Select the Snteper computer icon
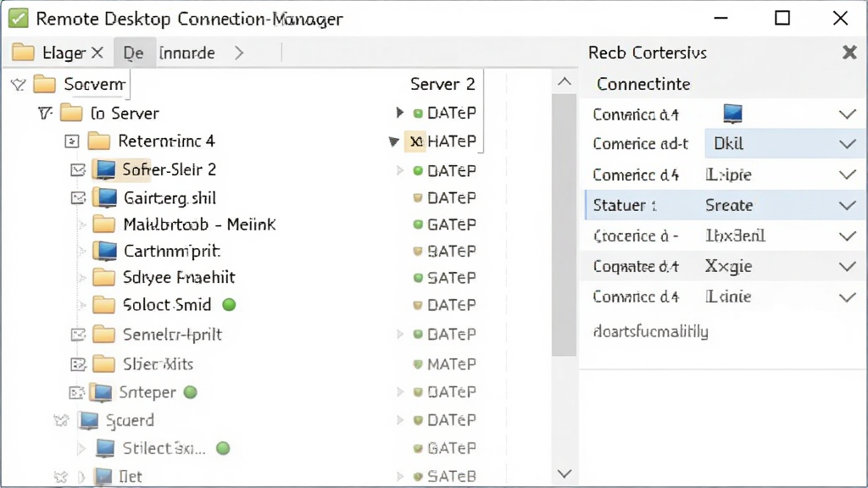Viewport: 868px width, 488px height. point(101,392)
